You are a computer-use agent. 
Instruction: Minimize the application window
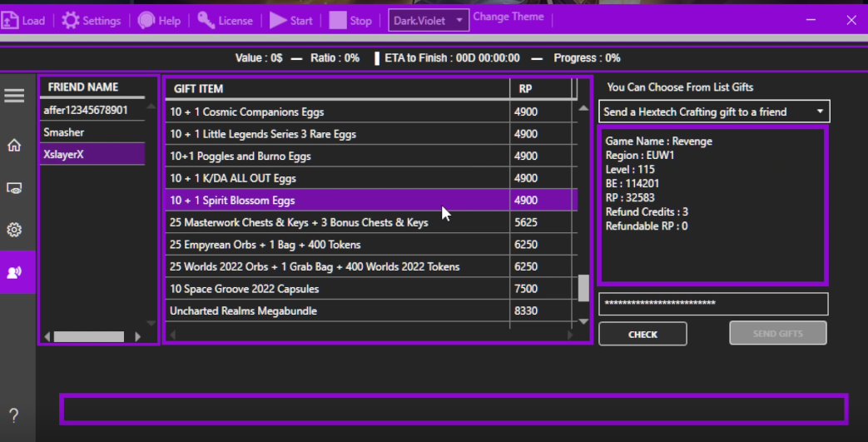point(811,20)
